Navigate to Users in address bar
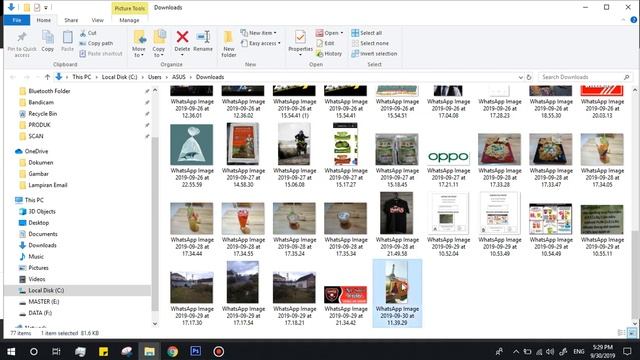The image size is (640, 360). click(155, 77)
